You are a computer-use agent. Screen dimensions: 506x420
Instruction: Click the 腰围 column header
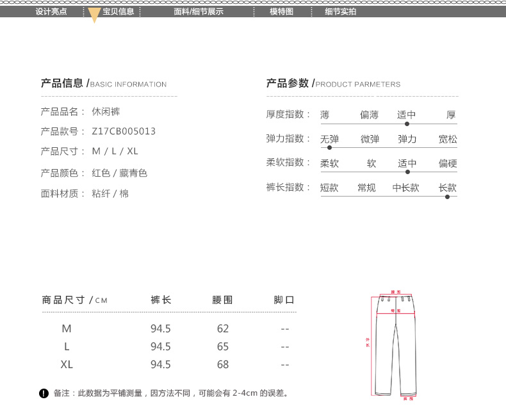(222, 300)
